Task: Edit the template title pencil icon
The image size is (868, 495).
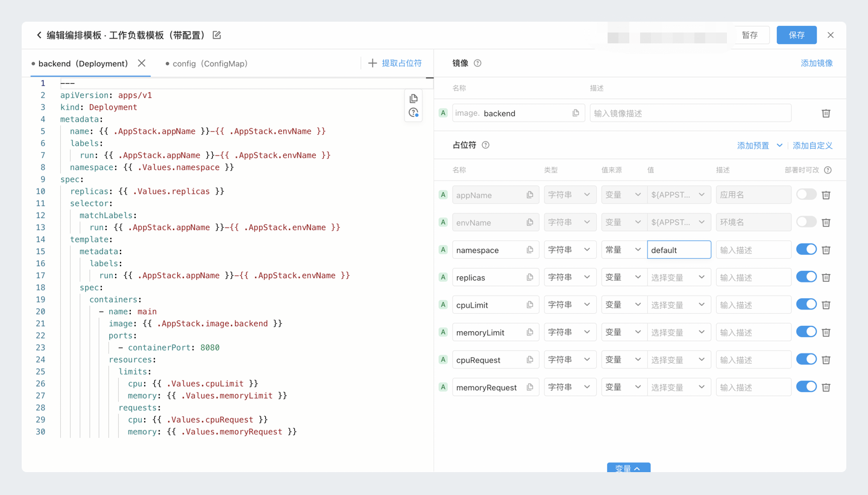Action: click(x=217, y=35)
